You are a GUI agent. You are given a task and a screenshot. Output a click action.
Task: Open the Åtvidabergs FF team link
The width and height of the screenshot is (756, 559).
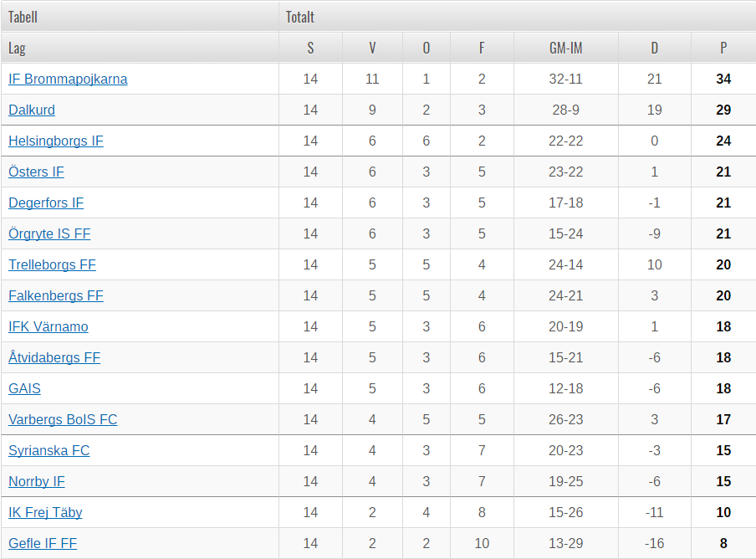[x=54, y=357]
